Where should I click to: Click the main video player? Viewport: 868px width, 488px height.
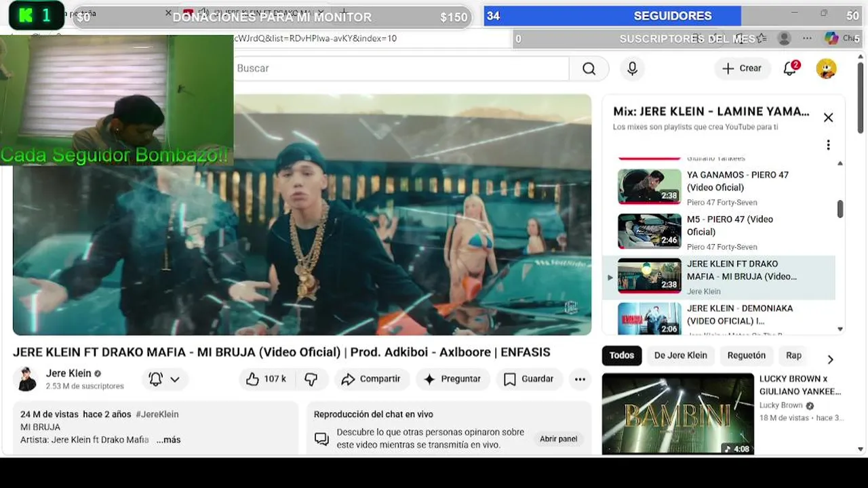[x=302, y=214]
